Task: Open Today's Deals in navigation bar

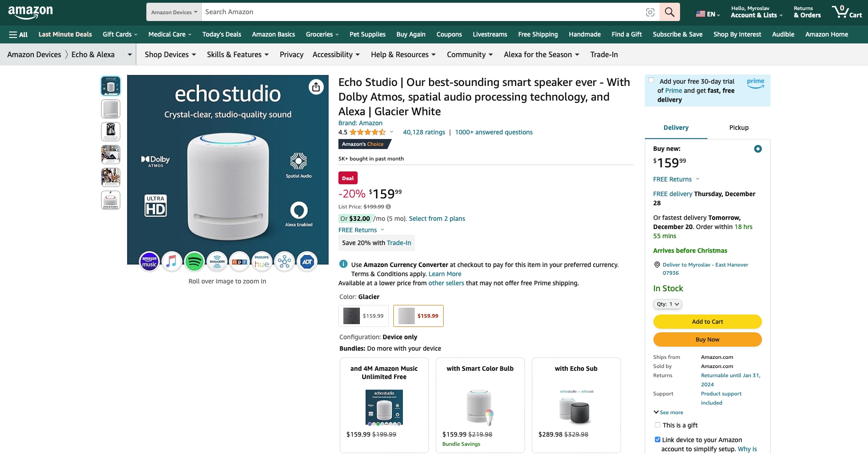Action: (221, 34)
